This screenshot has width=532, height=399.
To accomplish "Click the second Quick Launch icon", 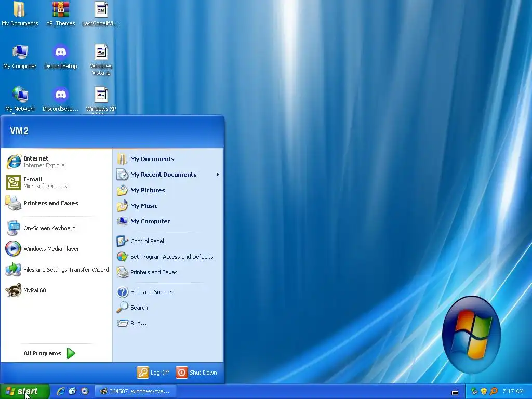I will [73, 391].
